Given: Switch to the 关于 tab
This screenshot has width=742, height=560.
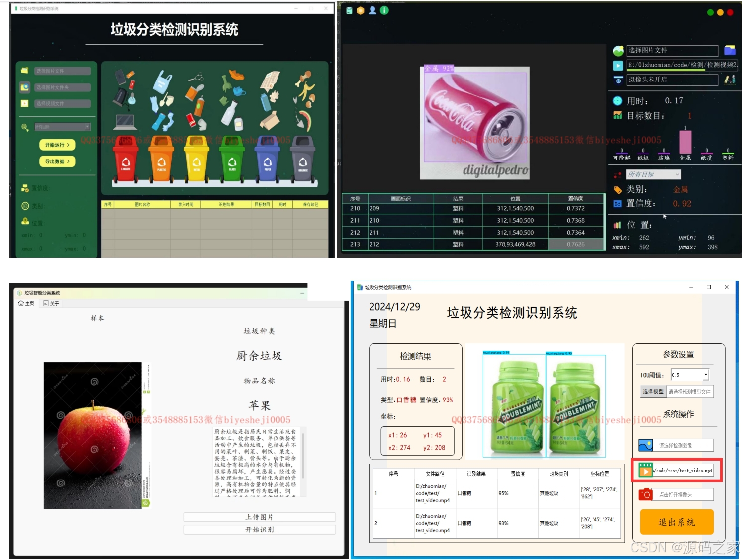Looking at the screenshot, I should [x=51, y=303].
